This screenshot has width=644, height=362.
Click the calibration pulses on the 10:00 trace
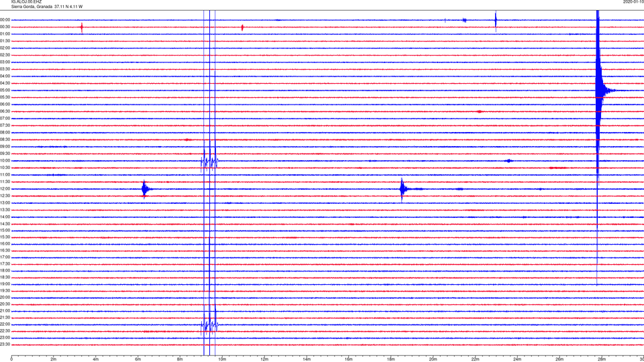click(x=209, y=162)
